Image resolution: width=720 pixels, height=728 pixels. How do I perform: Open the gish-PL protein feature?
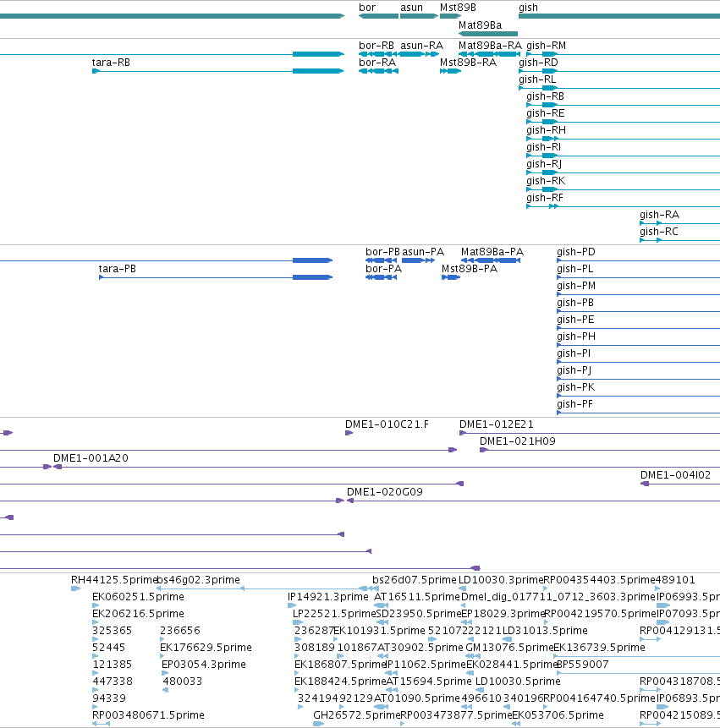(x=638, y=277)
